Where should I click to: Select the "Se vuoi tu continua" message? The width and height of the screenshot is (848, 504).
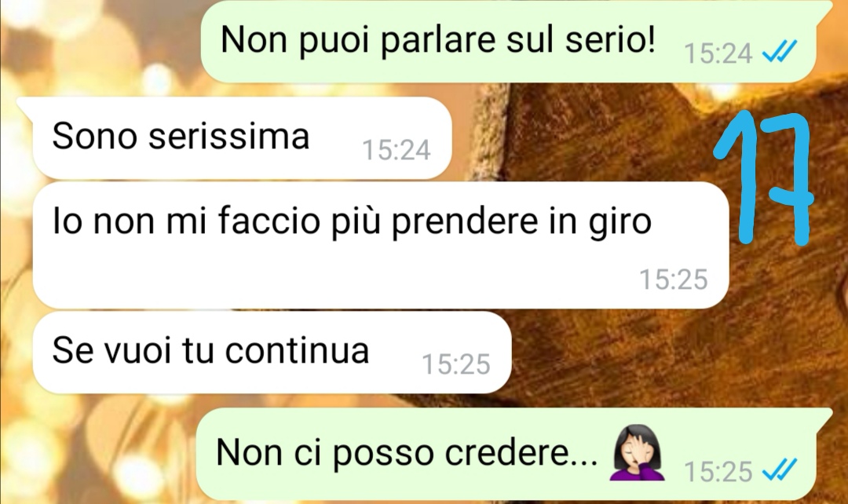pos(272,352)
